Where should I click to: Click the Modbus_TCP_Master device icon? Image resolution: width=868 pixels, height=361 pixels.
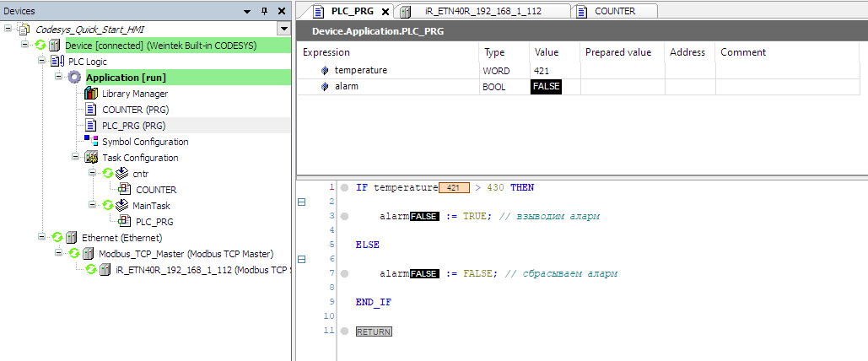click(x=88, y=254)
